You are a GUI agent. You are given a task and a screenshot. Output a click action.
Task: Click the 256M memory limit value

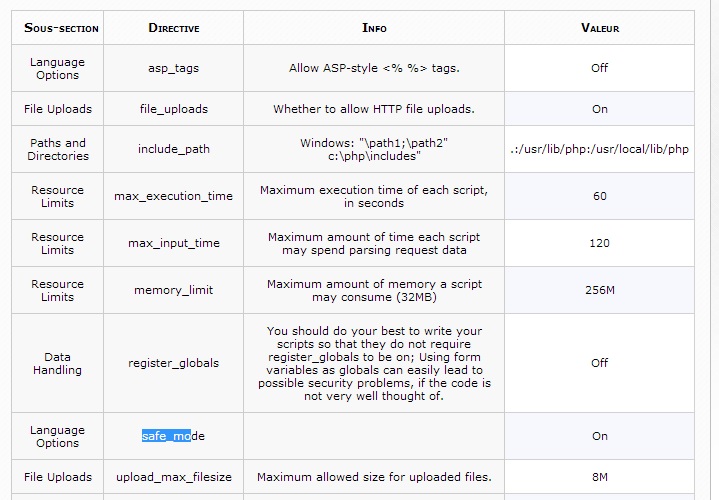(600, 290)
